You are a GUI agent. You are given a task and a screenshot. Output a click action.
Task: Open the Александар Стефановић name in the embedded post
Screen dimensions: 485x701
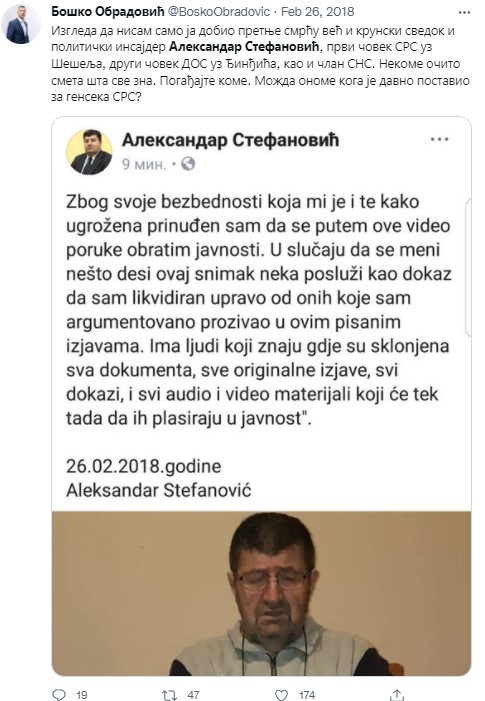[230, 140]
